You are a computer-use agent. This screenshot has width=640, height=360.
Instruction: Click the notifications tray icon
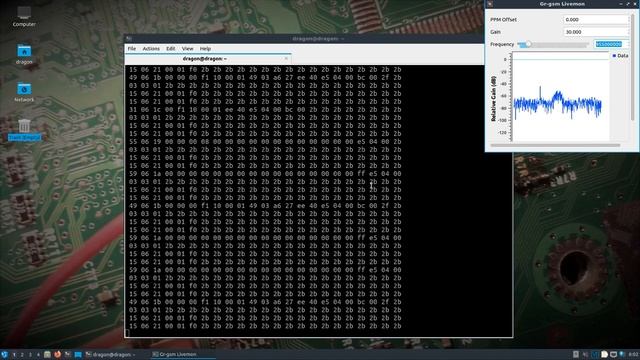tap(604, 354)
